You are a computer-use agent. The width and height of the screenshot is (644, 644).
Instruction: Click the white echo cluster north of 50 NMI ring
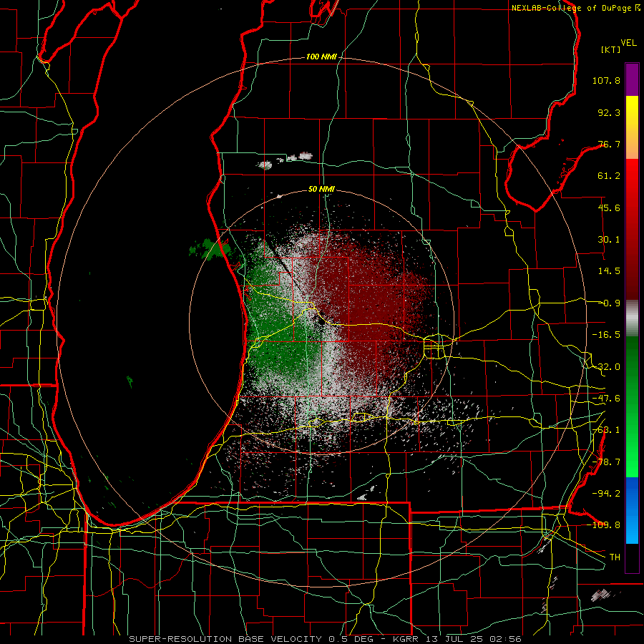pos(286,160)
